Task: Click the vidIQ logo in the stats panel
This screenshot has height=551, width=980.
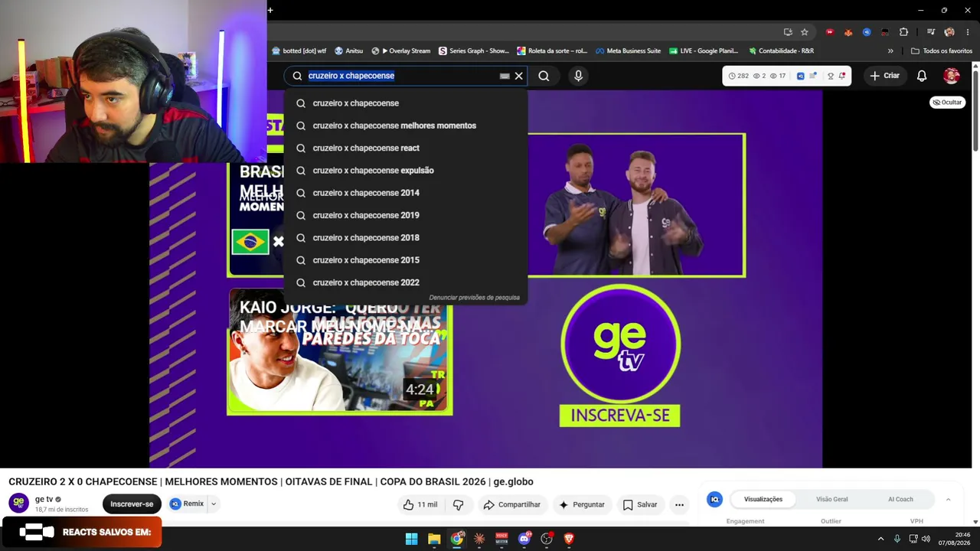Action: click(714, 500)
